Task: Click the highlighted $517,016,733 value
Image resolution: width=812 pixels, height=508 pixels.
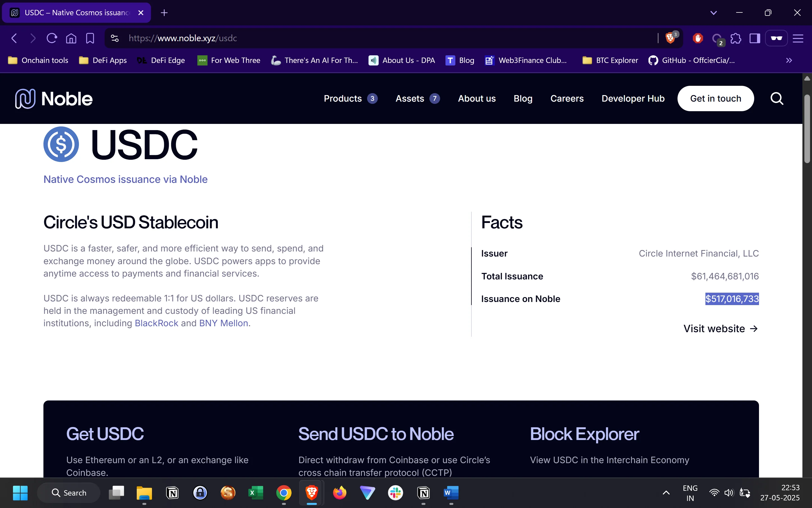Action: (x=732, y=299)
